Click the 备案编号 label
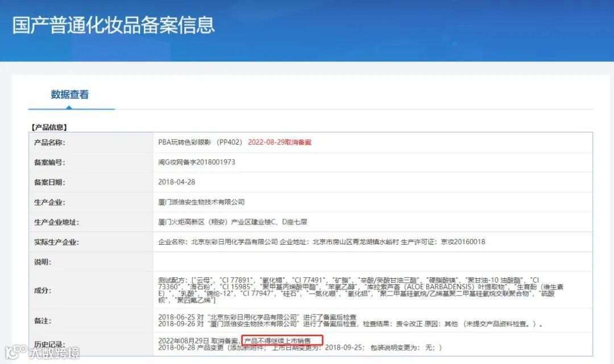 49,162
